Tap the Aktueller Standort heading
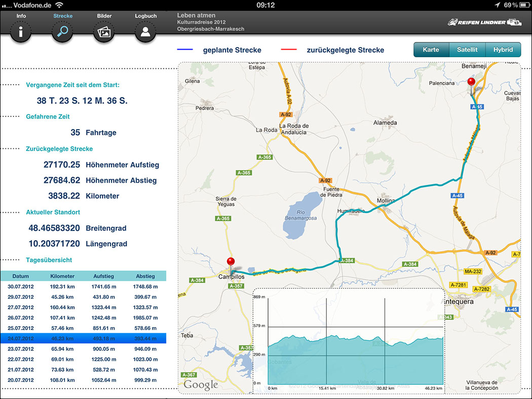The width and height of the screenshot is (532, 399). click(x=53, y=212)
